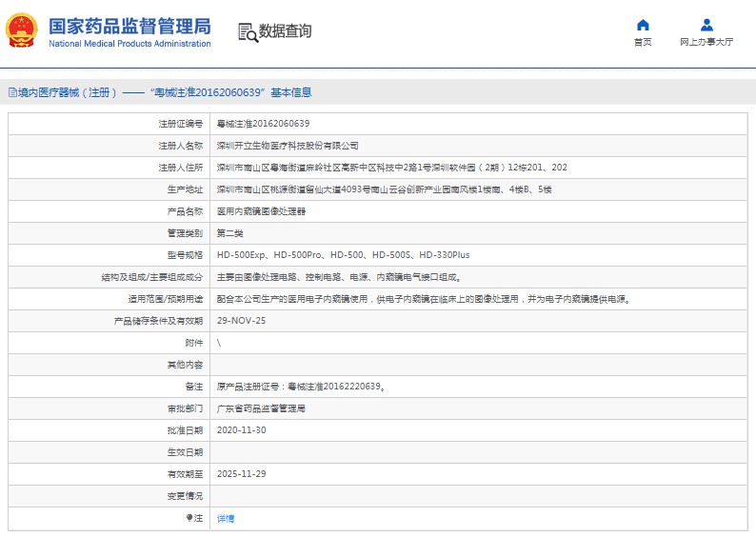The height and width of the screenshot is (537, 756).
Task: Click the pin icon beside 注
Action: click(x=189, y=518)
